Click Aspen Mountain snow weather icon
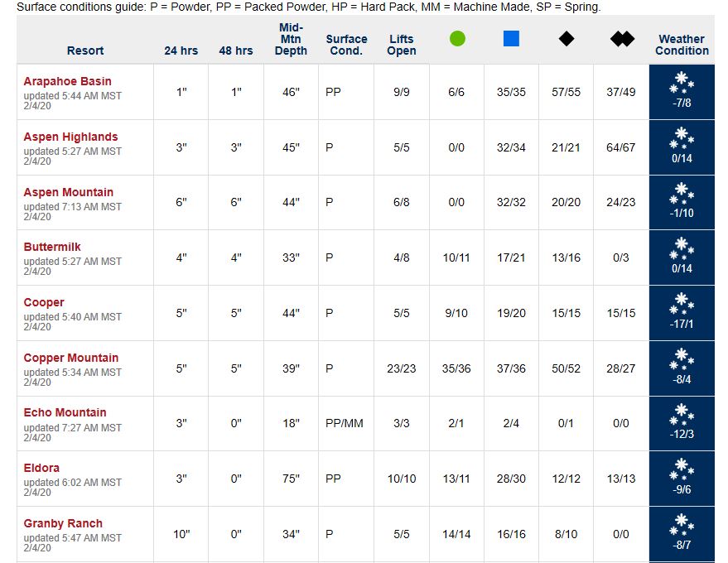 pyautogui.click(x=682, y=192)
